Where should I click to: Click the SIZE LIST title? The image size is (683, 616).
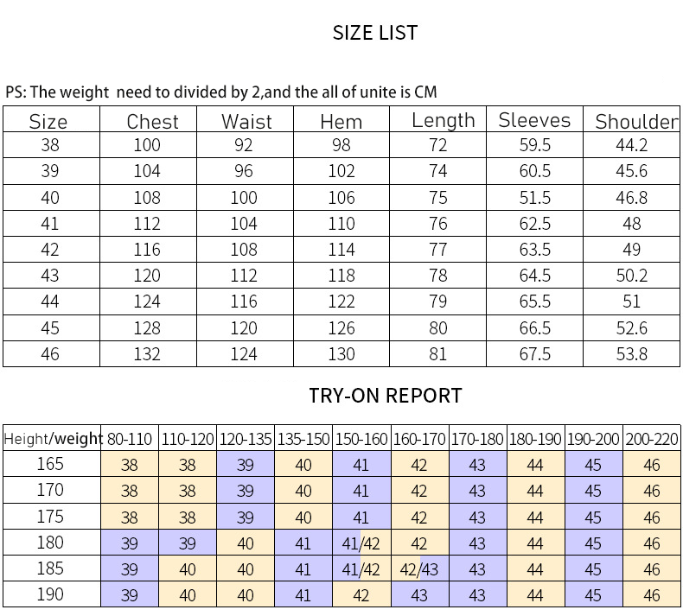click(x=375, y=34)
